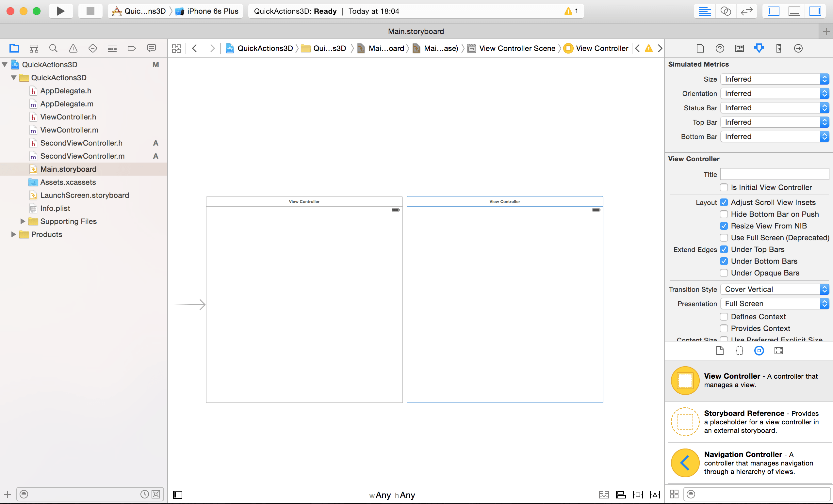Select Info.plist file

pos(55,209)
